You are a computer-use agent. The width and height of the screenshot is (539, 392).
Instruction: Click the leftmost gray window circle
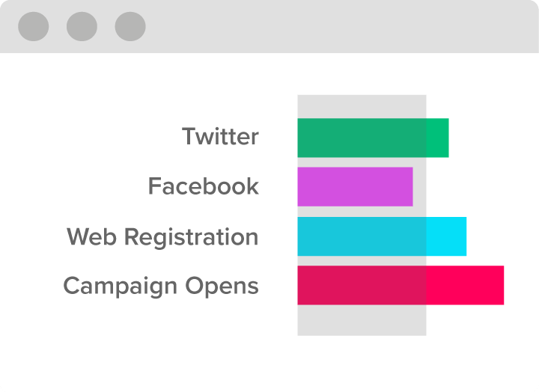point(34,26)
